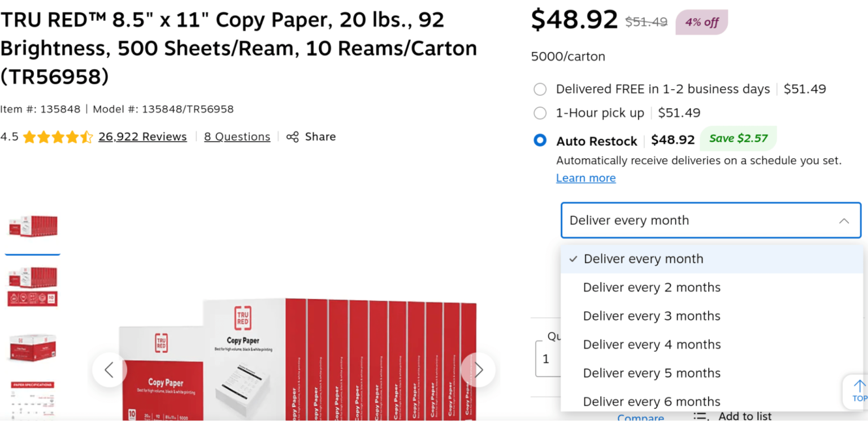Click the right arrow on the product image carousel
Image resolution: width=868 pixels, height=424 pixels.
click(x=478, y=370)
